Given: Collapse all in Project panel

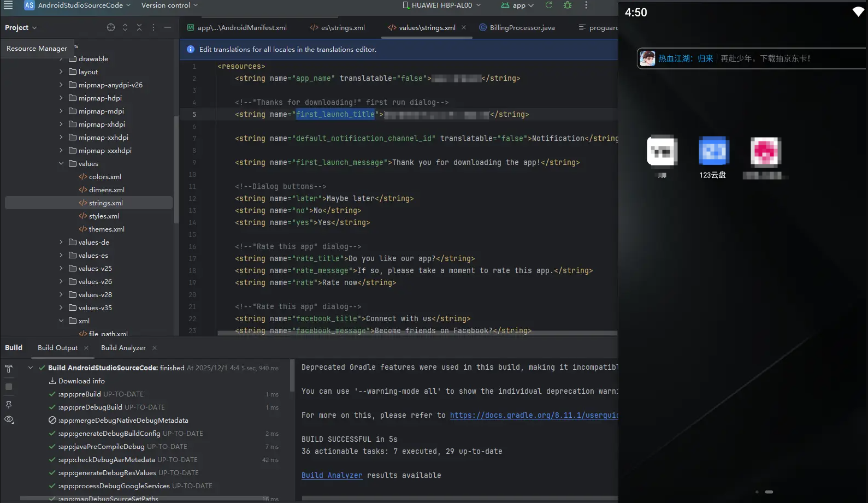Looking at the screenshot, I should click(x=139, y=27).
